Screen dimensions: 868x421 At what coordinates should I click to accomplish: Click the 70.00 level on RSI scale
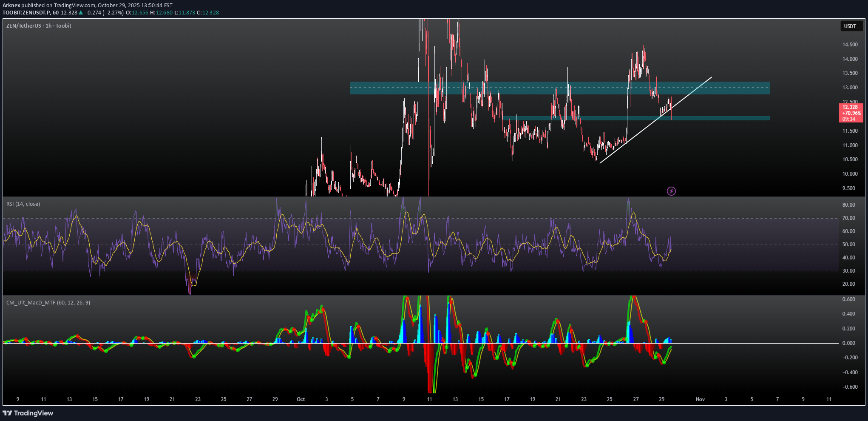848,218
